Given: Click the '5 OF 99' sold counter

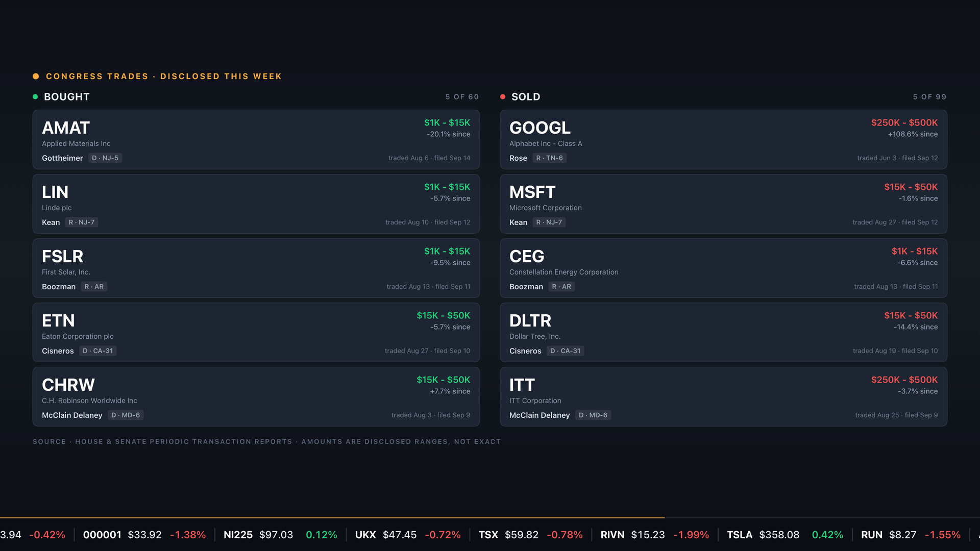Looking at the screenshot, I should pos(929,97).
